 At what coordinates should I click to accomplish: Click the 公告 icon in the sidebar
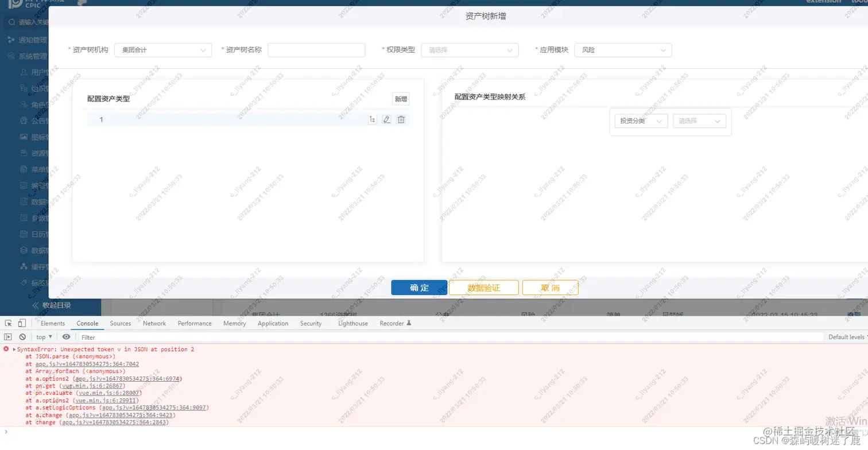pyautogui.click(x=24, y=121)
